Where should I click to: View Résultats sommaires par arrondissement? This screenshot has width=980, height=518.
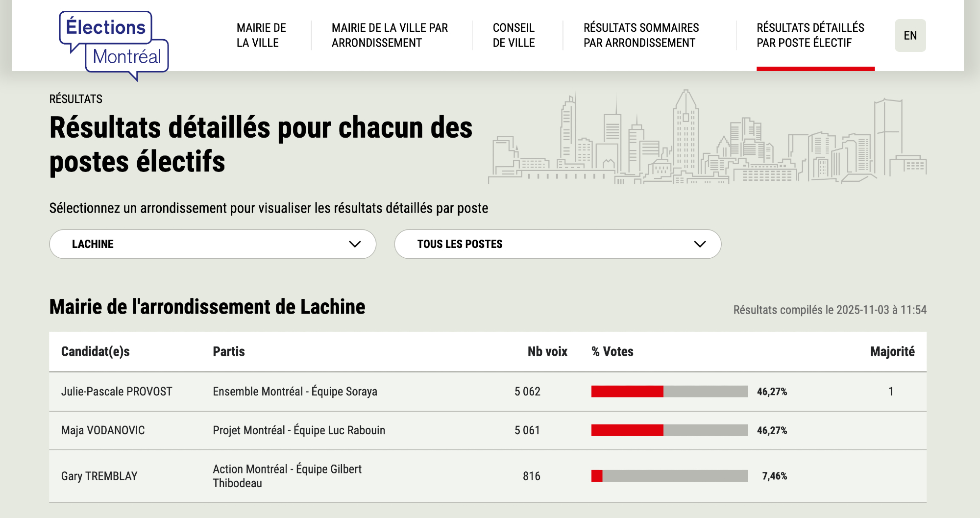(x=641, y=35)
